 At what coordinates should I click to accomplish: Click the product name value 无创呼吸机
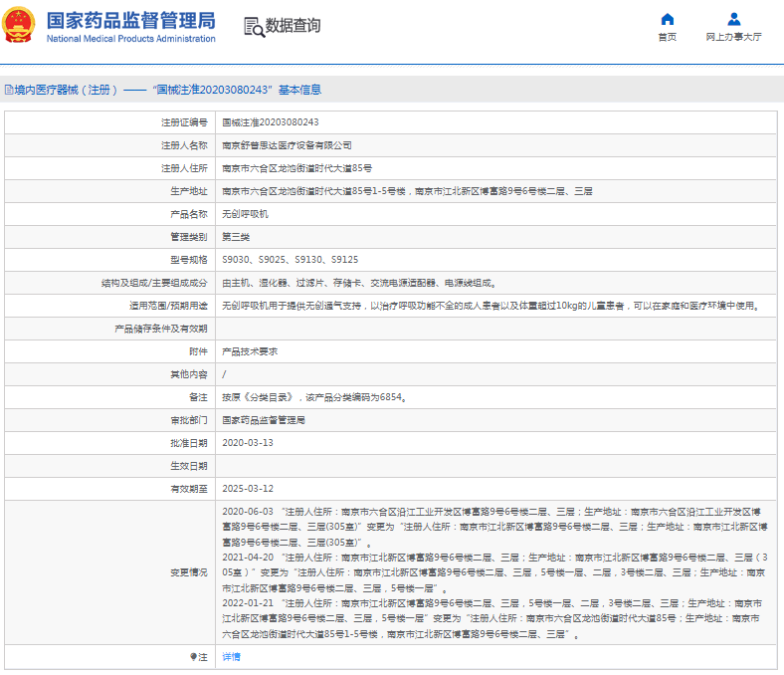click(x=245, y=213)
